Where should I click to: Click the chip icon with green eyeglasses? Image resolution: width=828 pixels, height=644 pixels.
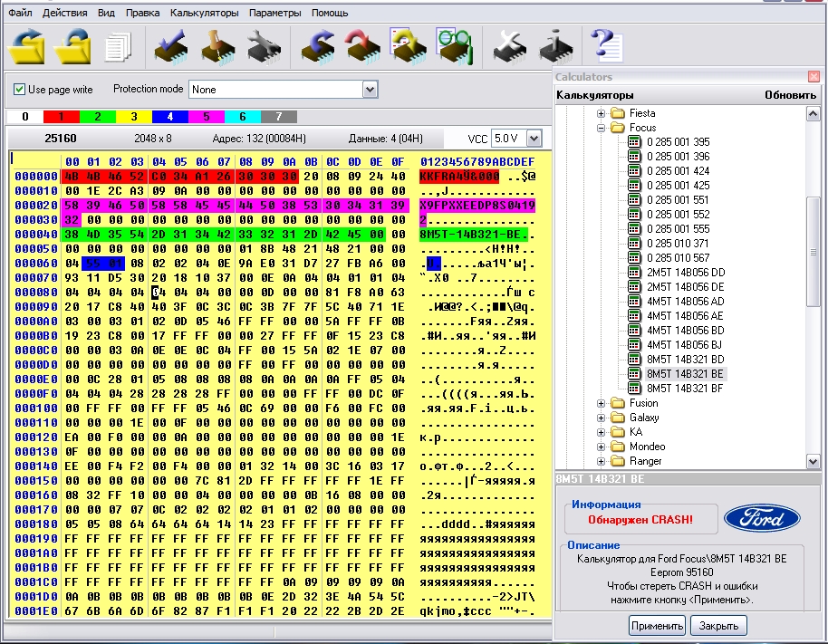point(454,46)
